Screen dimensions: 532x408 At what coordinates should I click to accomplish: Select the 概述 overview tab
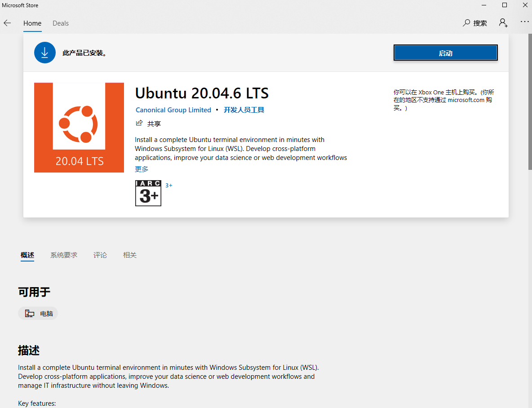[x=27, y=255]
